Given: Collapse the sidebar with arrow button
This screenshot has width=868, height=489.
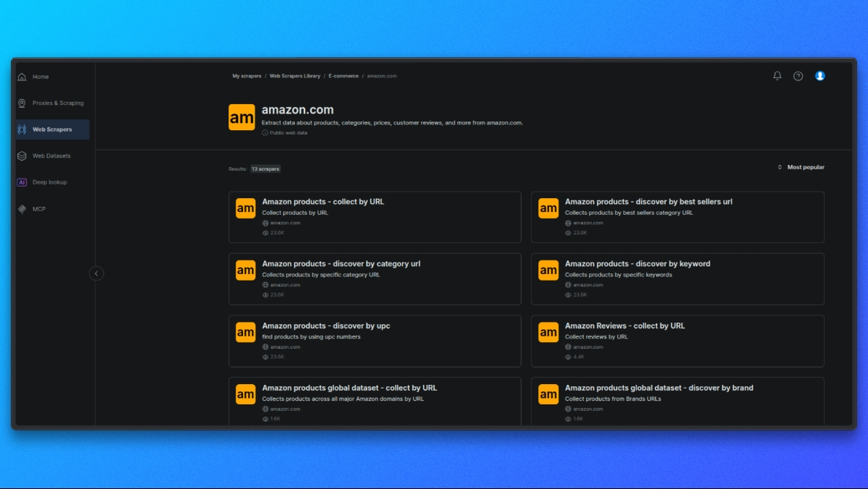Looking at the screenshot, I should pyautogui.click(x=96, y=273).
